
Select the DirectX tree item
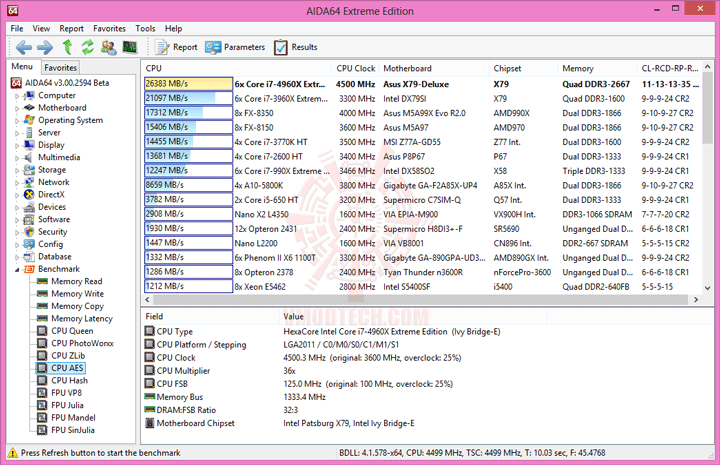point(51,195)
